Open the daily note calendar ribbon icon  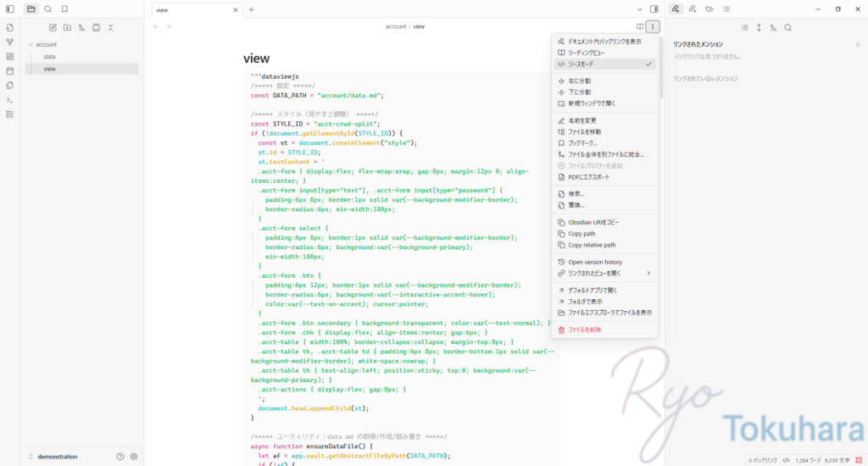pyautogui.click(x=9, y=70)
